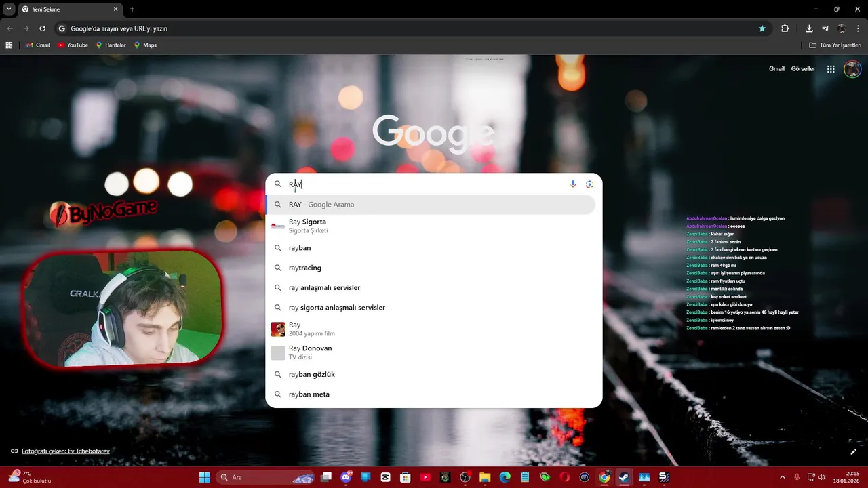
Task: Open Task View from the taskbar
Action: [326, 477]
